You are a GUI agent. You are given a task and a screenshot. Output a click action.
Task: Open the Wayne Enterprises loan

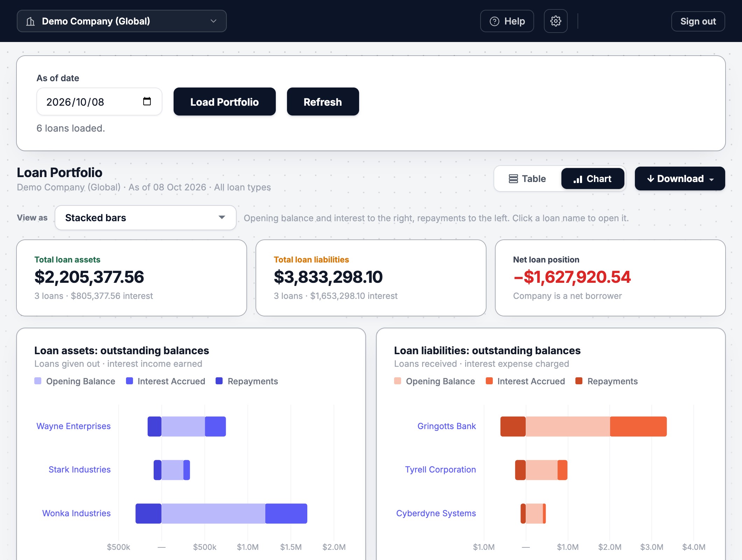(x=73, y=426)
